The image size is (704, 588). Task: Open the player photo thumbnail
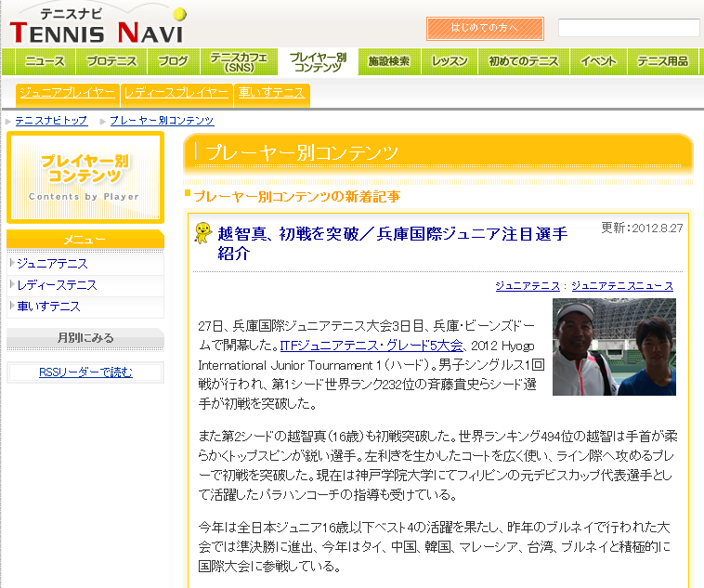tap(614, 346)
